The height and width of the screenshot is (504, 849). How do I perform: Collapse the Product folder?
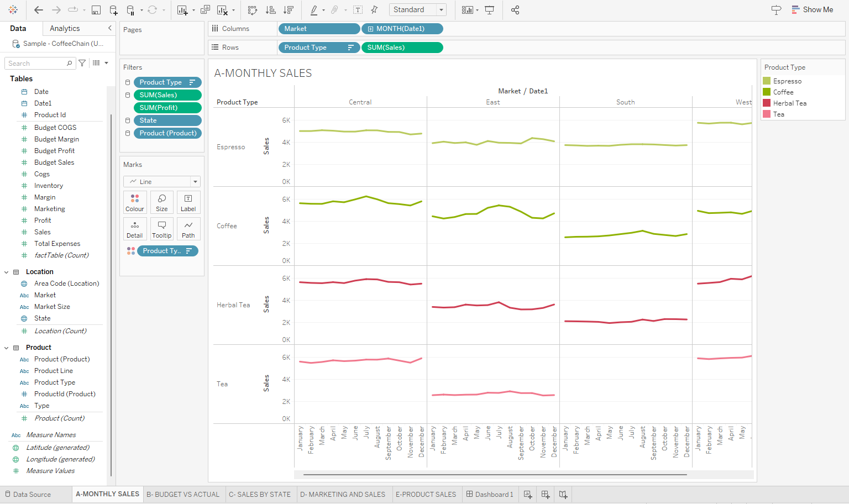pyautogui.click(x=7, y=348)
